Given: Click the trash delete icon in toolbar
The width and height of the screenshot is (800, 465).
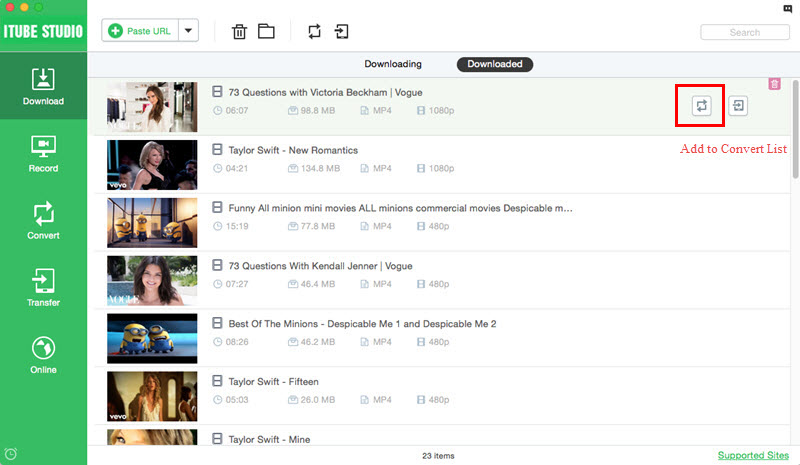Looking at the screenshot, I should (x=239, y=32).
